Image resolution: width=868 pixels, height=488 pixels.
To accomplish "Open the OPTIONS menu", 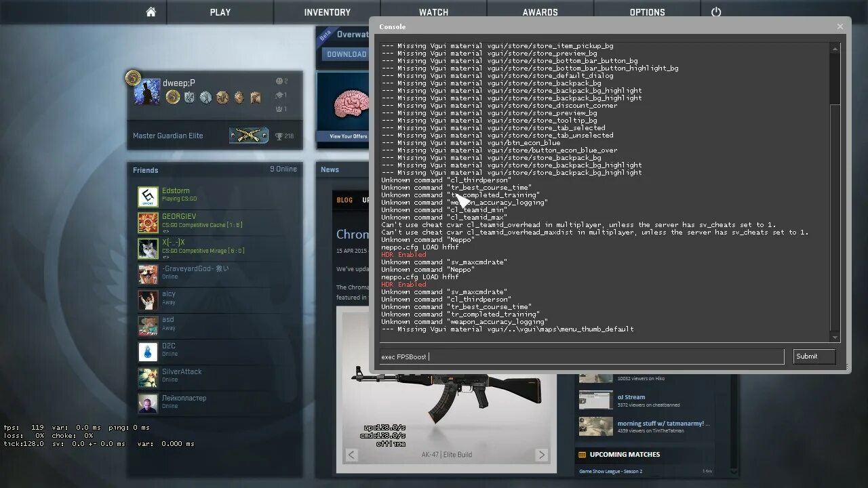I will 647,12.
